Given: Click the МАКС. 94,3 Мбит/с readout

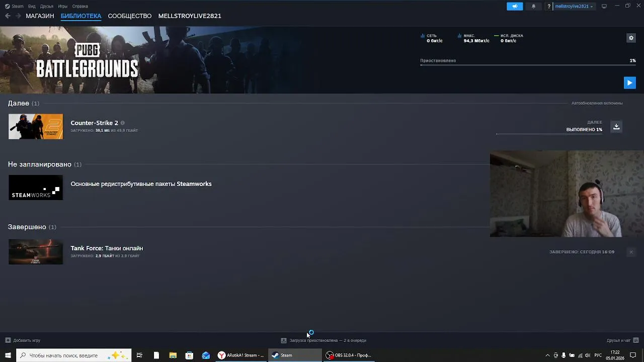Looking at the screenshot, I should click(473, 38).
